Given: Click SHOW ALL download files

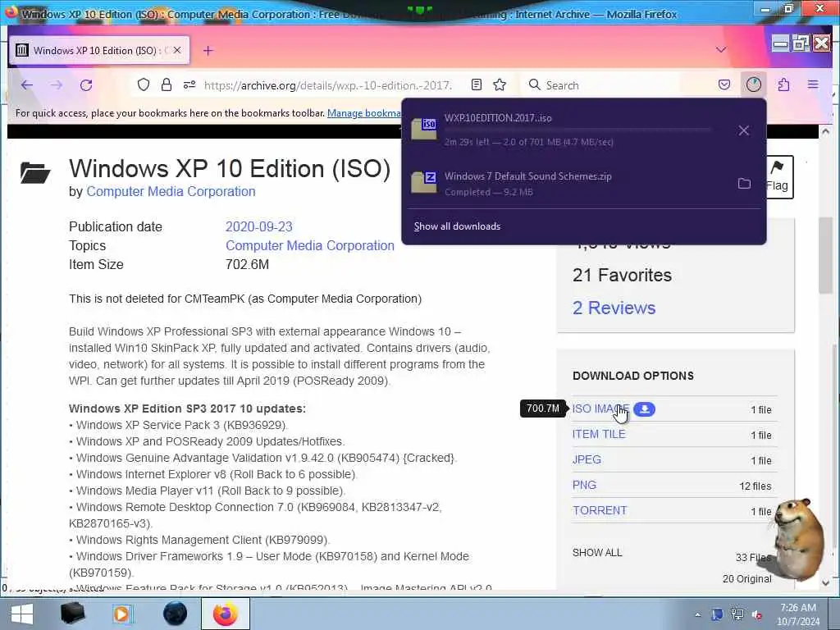Looking at the screenshot, I should [x=597, y=552].
